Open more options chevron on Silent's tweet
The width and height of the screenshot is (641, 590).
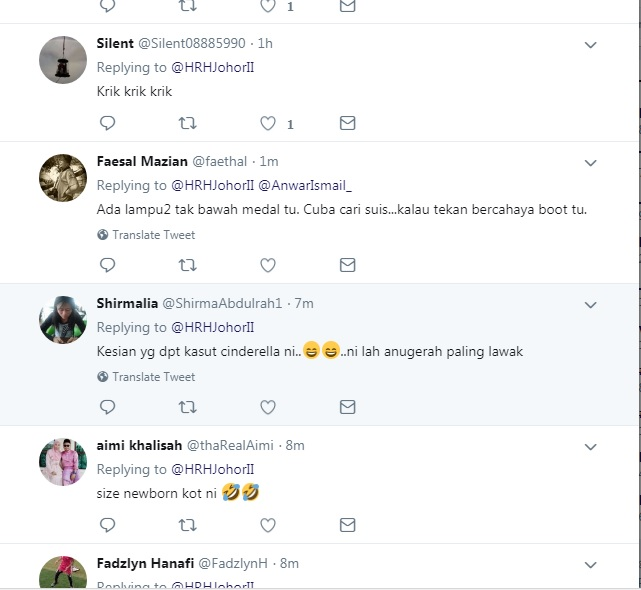(x=590, y=45)
